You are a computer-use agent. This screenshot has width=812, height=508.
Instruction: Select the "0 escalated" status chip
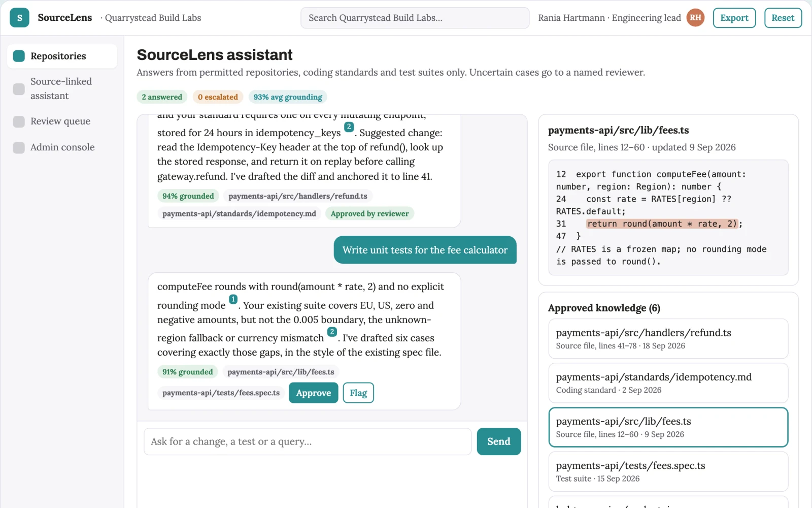tap(218, 97)
